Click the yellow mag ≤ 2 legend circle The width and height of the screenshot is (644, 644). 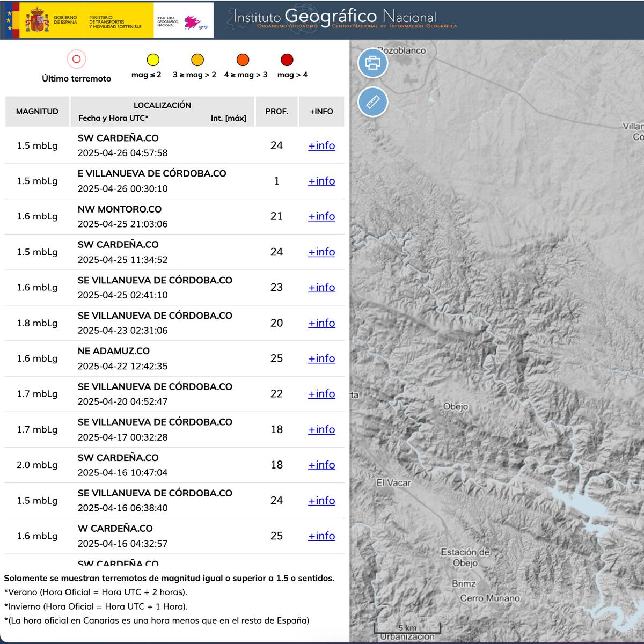(153, 60)
